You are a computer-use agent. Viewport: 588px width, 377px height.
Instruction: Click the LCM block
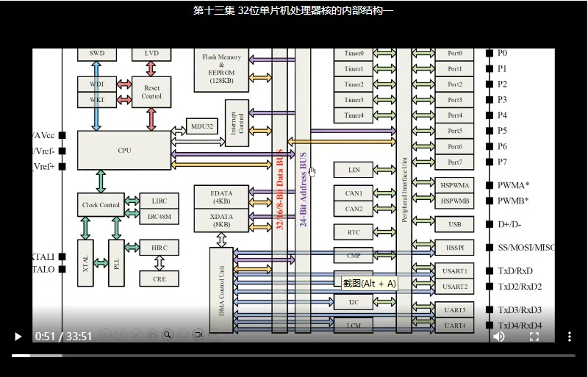point(354,326)
